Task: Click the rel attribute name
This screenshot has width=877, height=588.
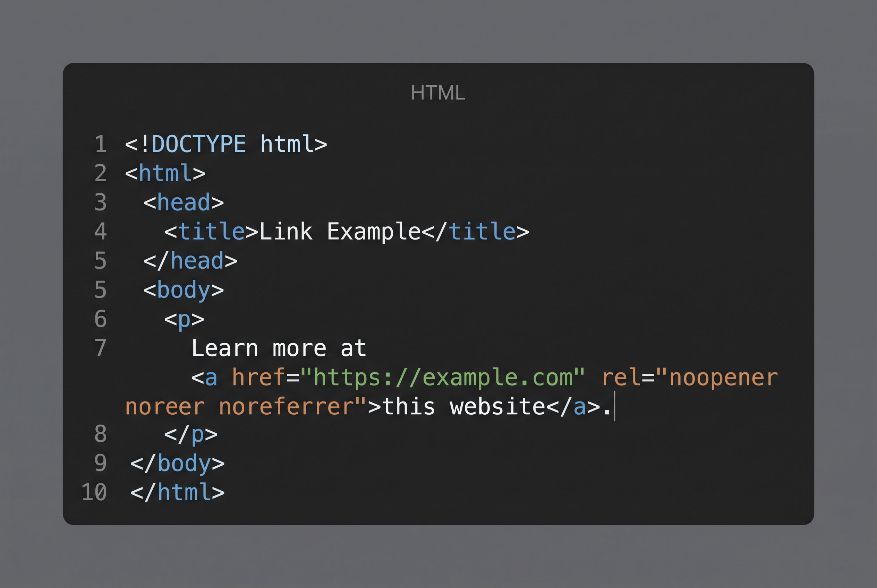Action: [621, 377]
